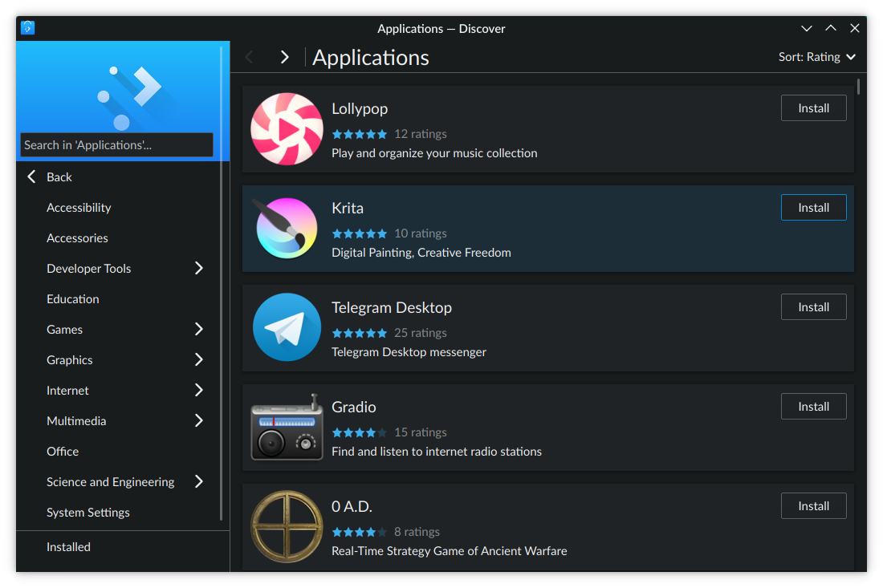Click Lollypop's five-star rating
This screenshot has width=883, height=588.
(x=360, y=134)
